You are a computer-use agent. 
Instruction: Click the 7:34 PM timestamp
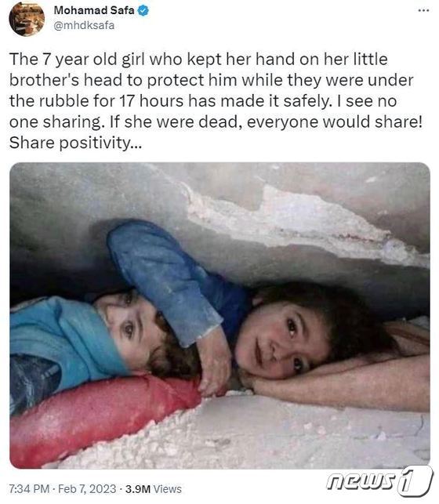point(29,489)
